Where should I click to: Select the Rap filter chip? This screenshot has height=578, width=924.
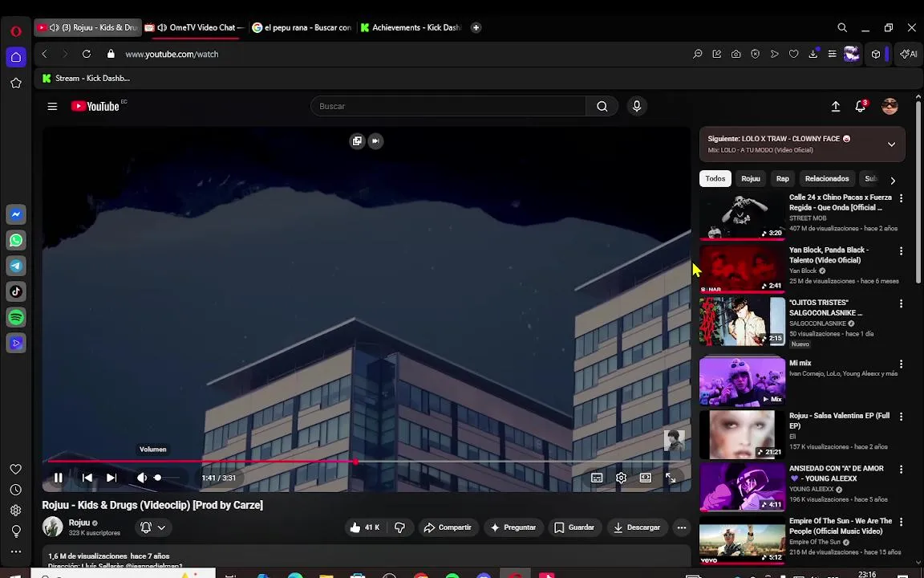coord(783,179)
